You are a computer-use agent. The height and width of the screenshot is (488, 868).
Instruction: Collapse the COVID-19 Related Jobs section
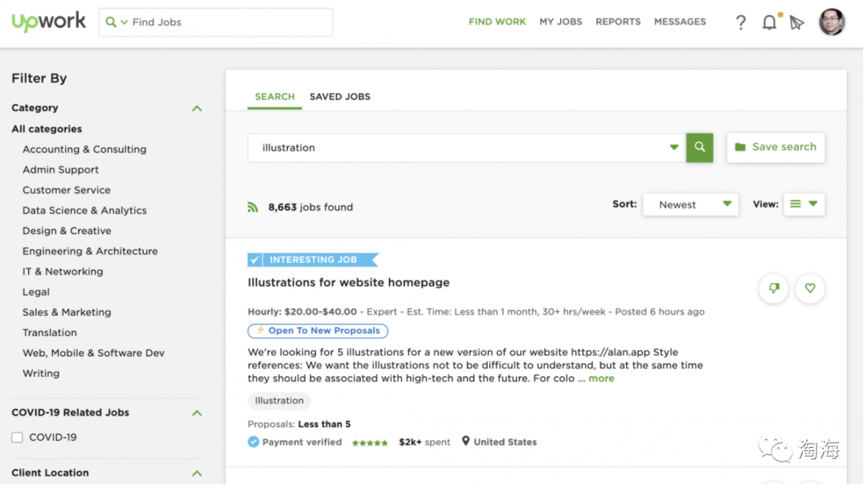pos(197,413)
